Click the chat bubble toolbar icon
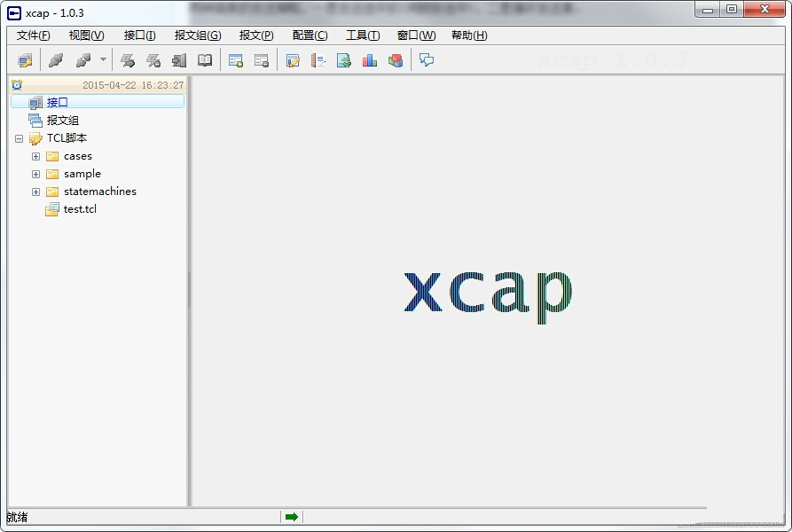Image resolution: width=792 pixels, height=532 pixels. point(427,59)
